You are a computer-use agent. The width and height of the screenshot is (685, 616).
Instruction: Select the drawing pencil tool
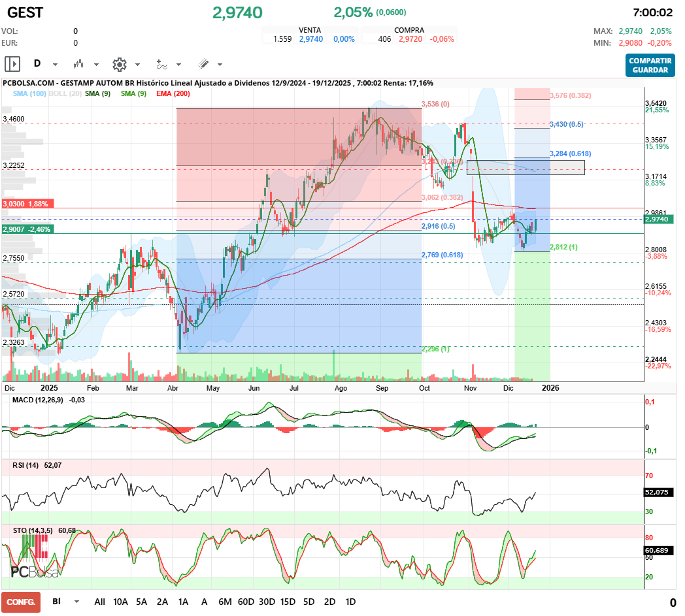click(x=203, y=64)
